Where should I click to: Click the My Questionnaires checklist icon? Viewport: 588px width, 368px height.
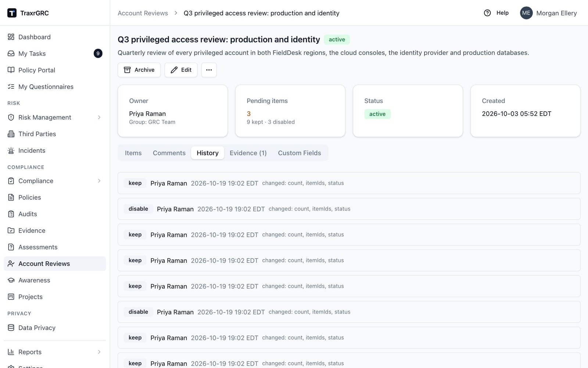coord(11,86)
